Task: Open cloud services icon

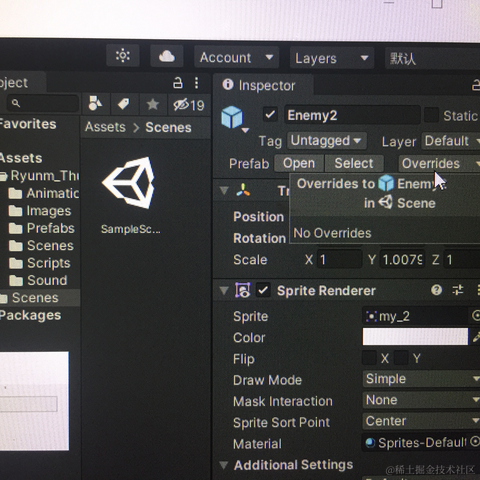Action: (x=166, y=56)
